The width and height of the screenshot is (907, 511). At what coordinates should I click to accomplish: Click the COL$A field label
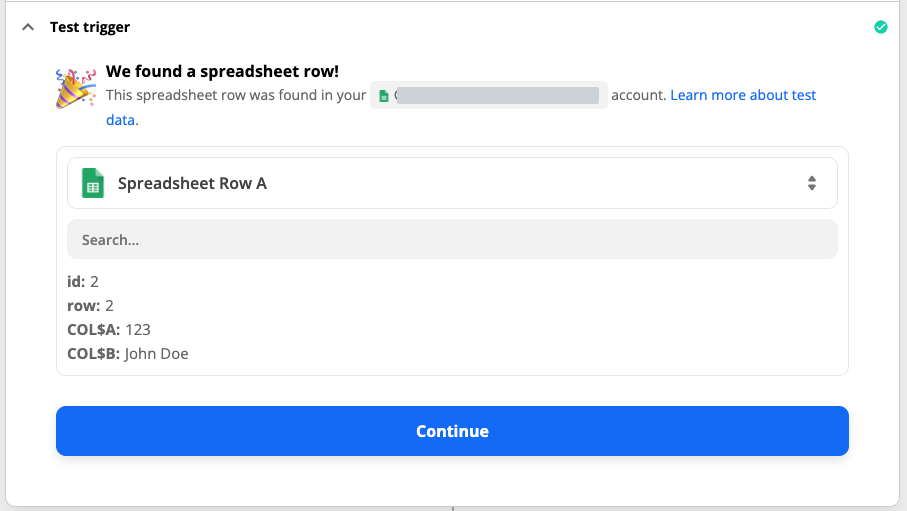click(94, 330)
